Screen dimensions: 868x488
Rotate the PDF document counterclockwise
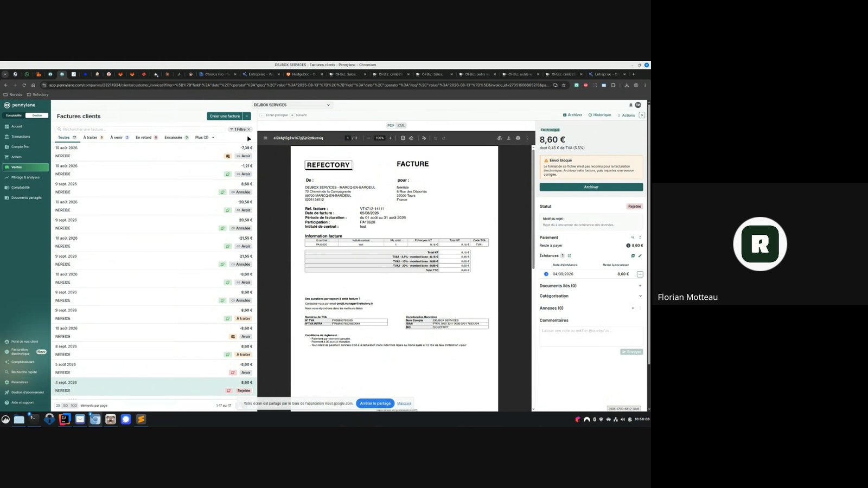click(411, 138)
